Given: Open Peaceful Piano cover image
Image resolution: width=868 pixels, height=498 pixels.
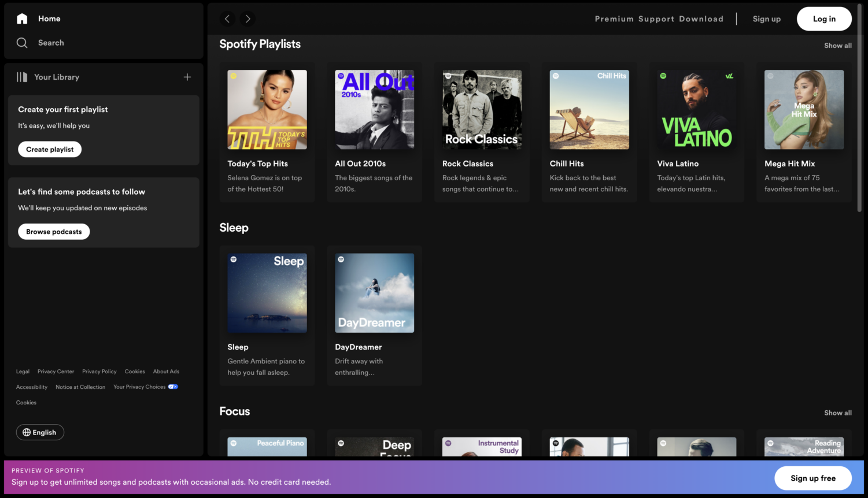Looking at the screenshot, I should tap(267, 447).
